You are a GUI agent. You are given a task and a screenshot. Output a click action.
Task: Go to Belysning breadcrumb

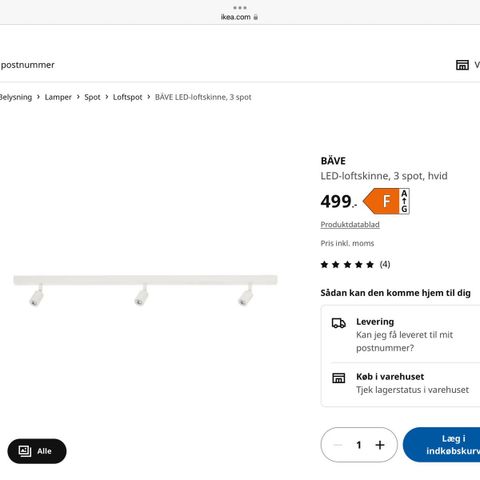click(16, 97)
